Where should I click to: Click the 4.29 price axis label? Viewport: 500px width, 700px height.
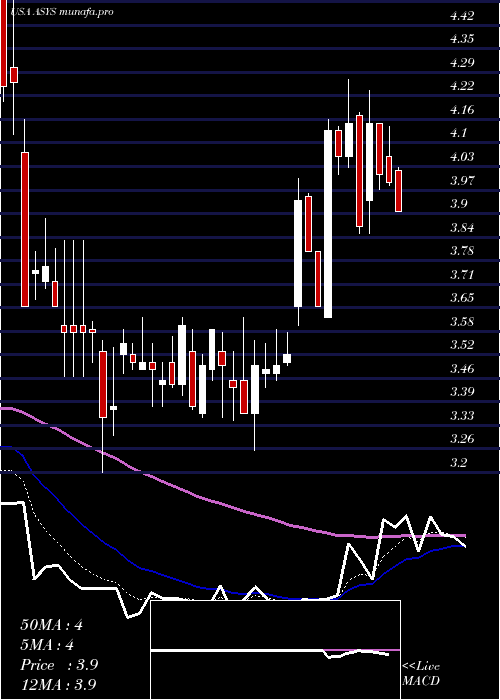[462, 62]
